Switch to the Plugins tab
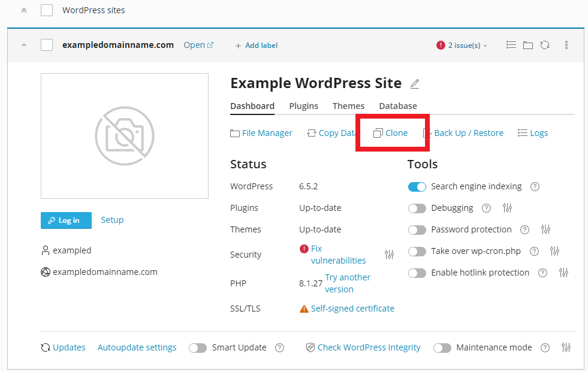 pyautogui.click(x=303, y=105)
